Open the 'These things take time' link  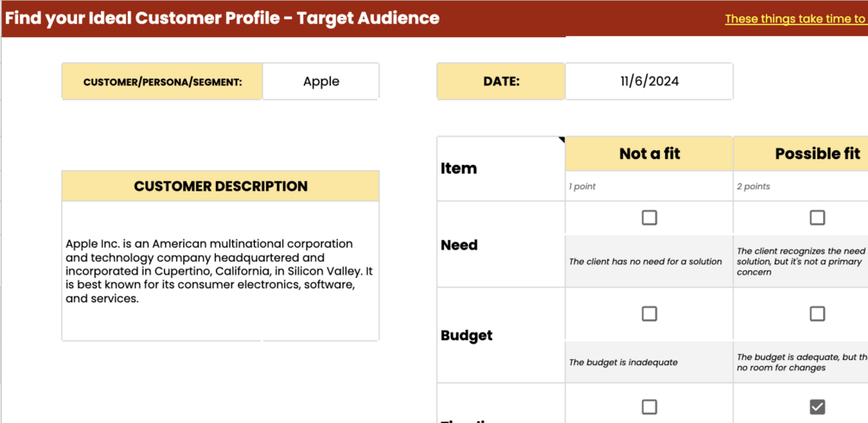click(795, 18)
